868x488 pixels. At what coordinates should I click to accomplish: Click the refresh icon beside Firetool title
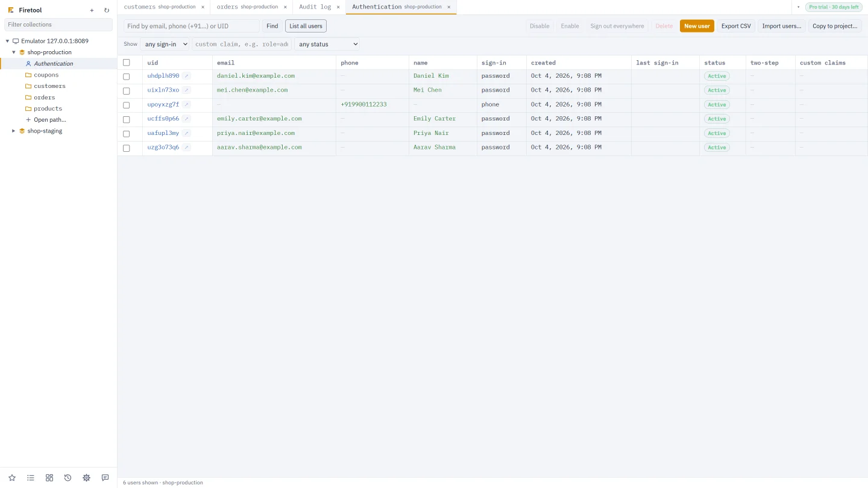pos(107,10)
